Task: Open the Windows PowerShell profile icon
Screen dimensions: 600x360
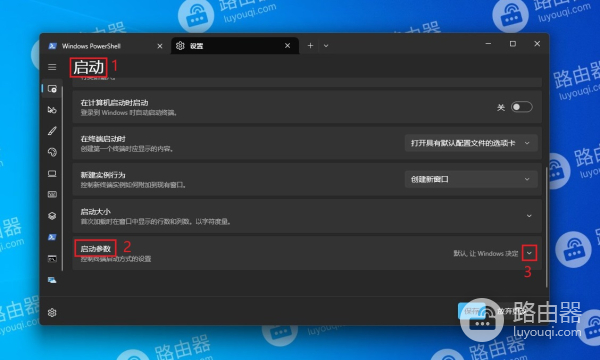Action: pyautogui.click(x=52, y=237)
